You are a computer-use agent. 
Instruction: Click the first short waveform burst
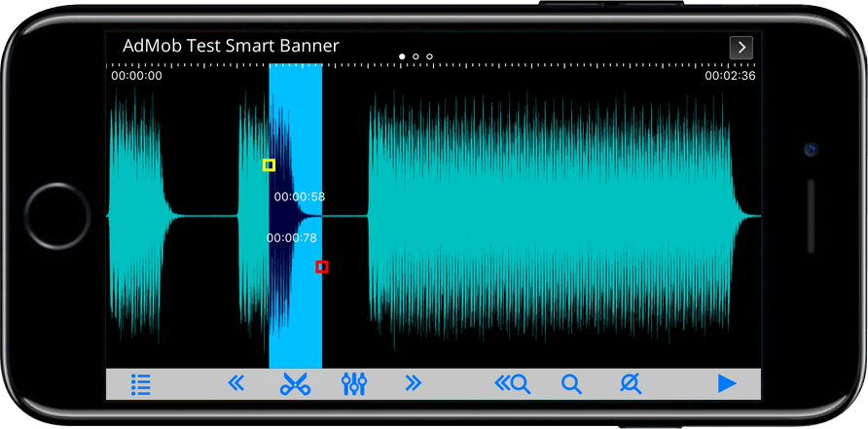(139, 215)
